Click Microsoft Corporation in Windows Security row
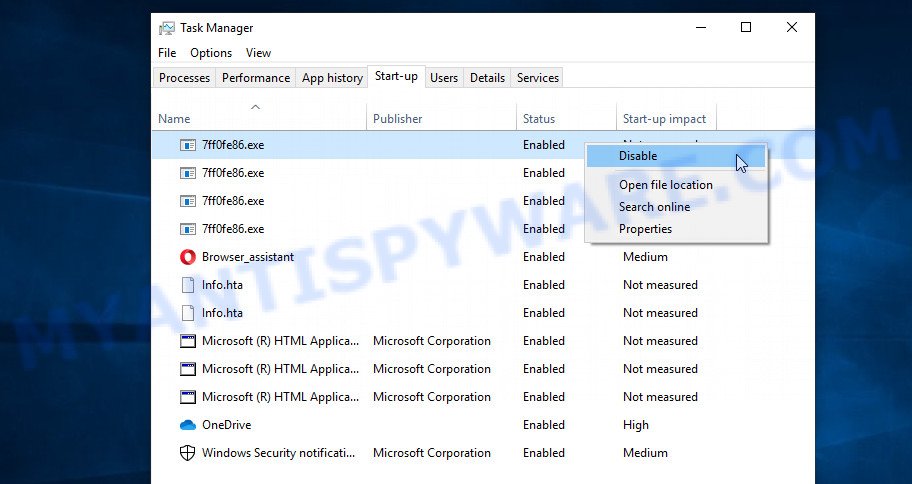This screenshot has width=912, height=484. 432,453
